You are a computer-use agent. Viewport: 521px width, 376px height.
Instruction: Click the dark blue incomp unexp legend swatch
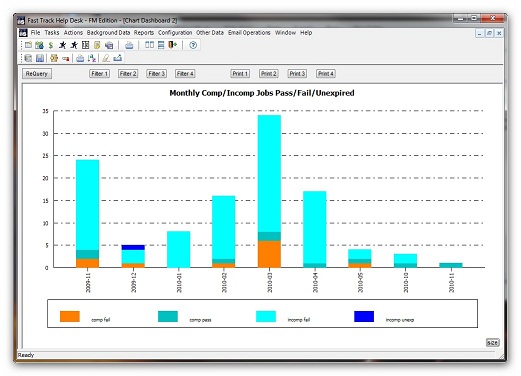pyautogui.click(x=364, y=316)
